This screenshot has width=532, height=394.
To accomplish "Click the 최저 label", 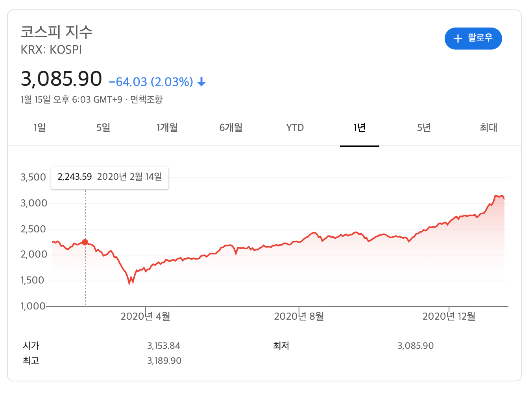I will tap(281, 346).
